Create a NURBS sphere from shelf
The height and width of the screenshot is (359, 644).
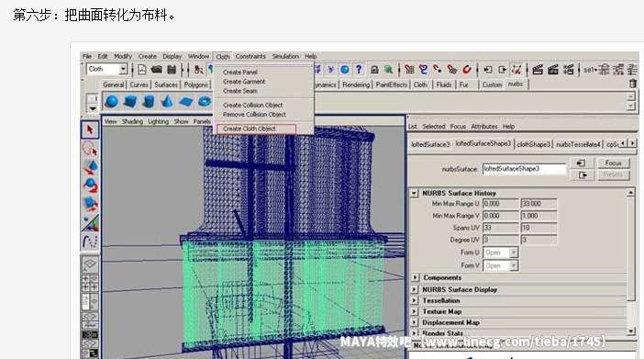(111, 101)
